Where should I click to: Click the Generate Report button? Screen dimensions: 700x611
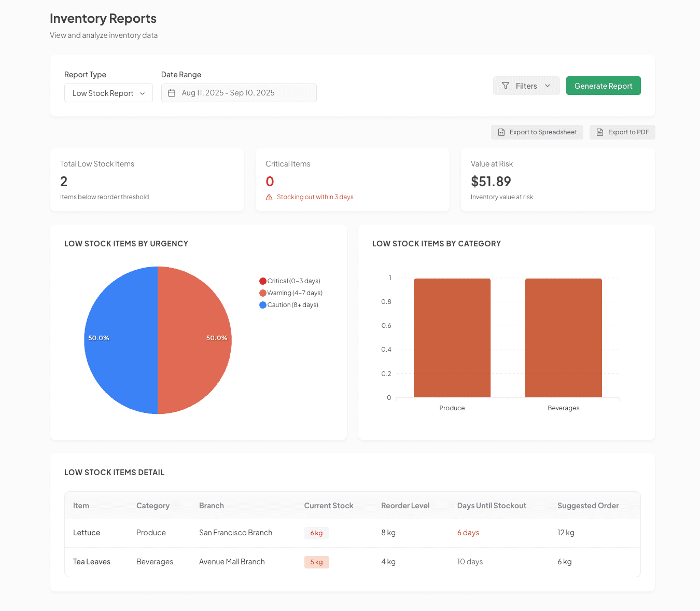[x=603, y=86]
